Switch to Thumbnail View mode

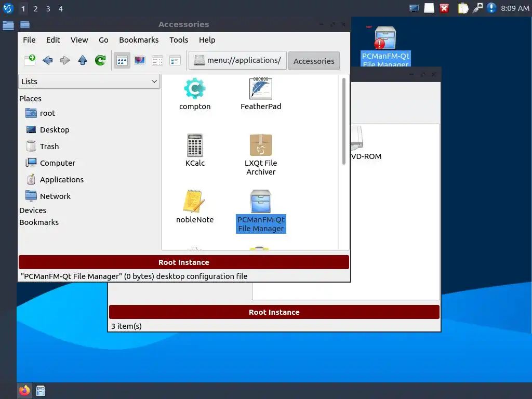coord(140,61)
